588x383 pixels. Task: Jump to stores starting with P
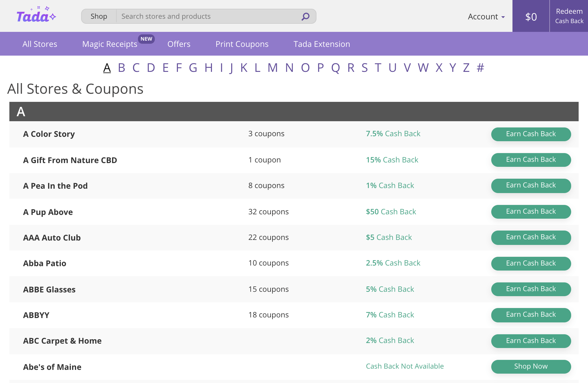(x=321, y=67)
